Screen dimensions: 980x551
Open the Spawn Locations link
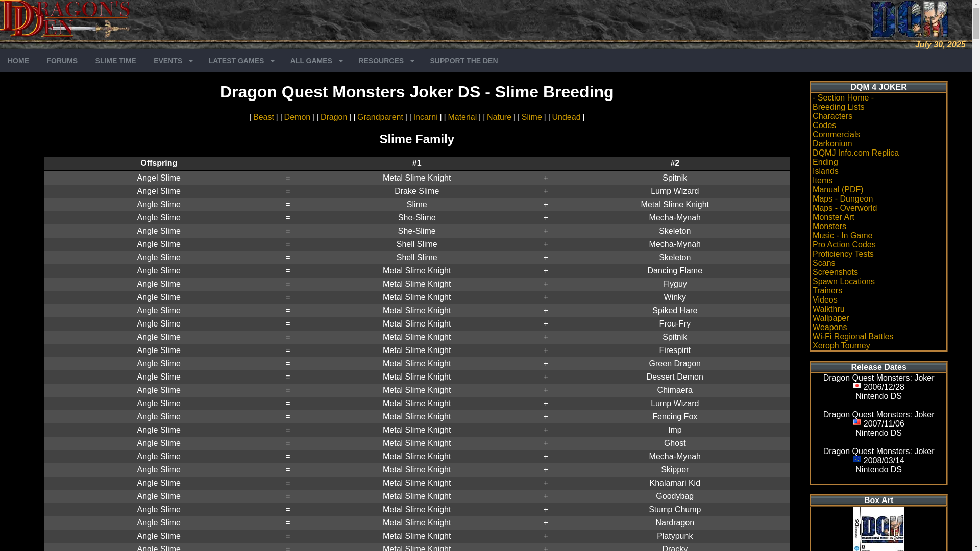tap(844, 282)
